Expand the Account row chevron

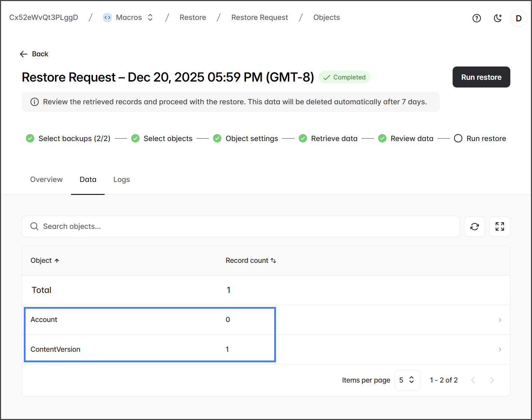[x=500, y=320]
